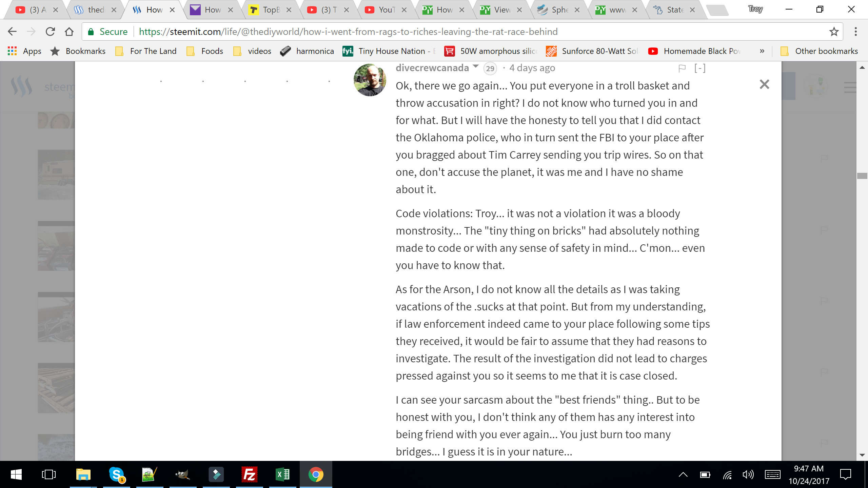Close the post overlay with X
The width and height of the screenshot is (868, 488).
(764, 84)
